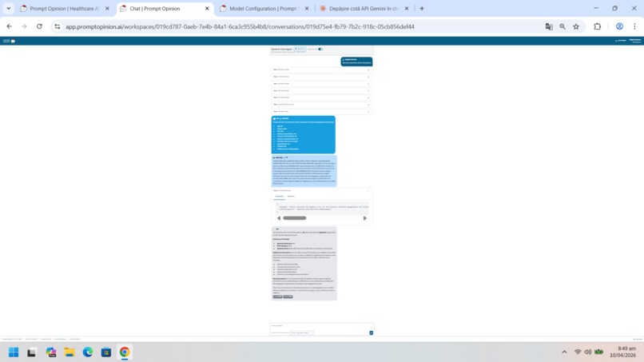Expand the first tool call row
The width and height of the screenshot is (644, 362).
(x=321, y=70)
